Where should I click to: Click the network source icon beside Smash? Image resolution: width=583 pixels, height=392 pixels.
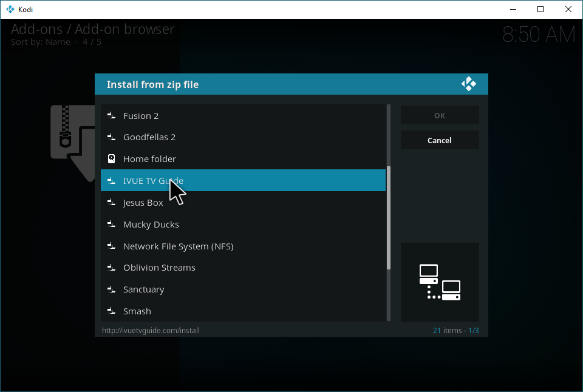[111, 311]
